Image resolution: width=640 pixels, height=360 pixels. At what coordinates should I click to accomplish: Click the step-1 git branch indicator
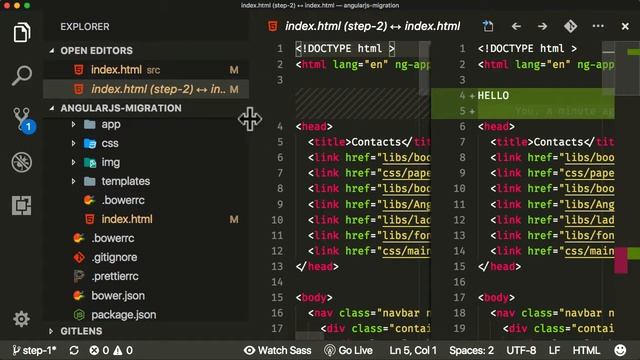click(34, 350)
